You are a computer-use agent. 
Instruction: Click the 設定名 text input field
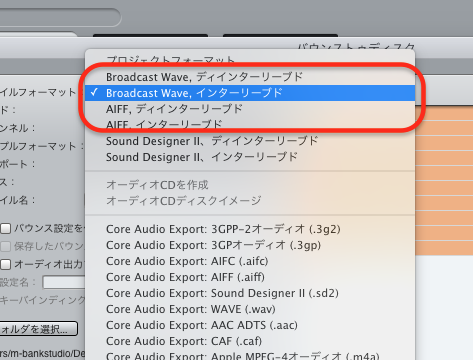64,283
